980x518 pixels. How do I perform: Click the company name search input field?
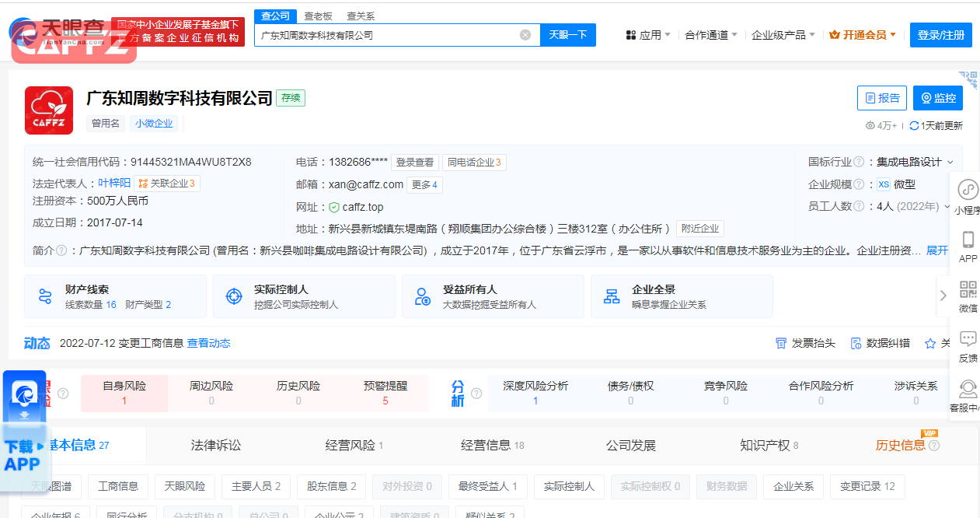(x=385, y=35)
